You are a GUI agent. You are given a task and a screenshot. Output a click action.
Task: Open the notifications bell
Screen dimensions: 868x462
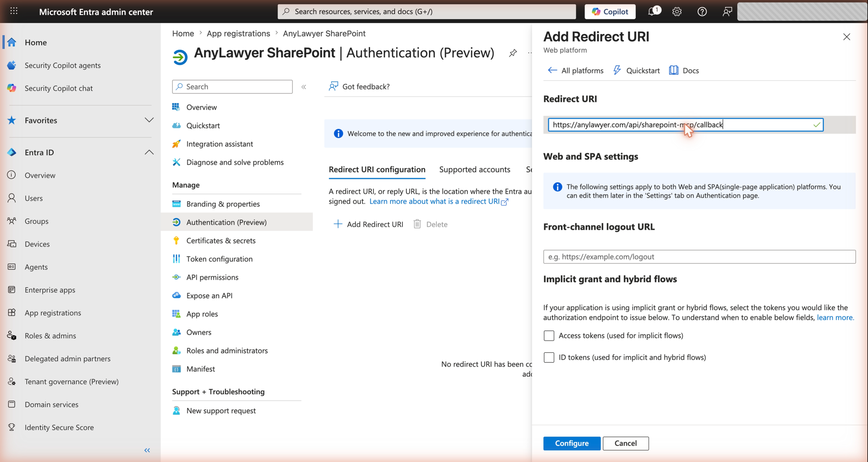point(653,11)
